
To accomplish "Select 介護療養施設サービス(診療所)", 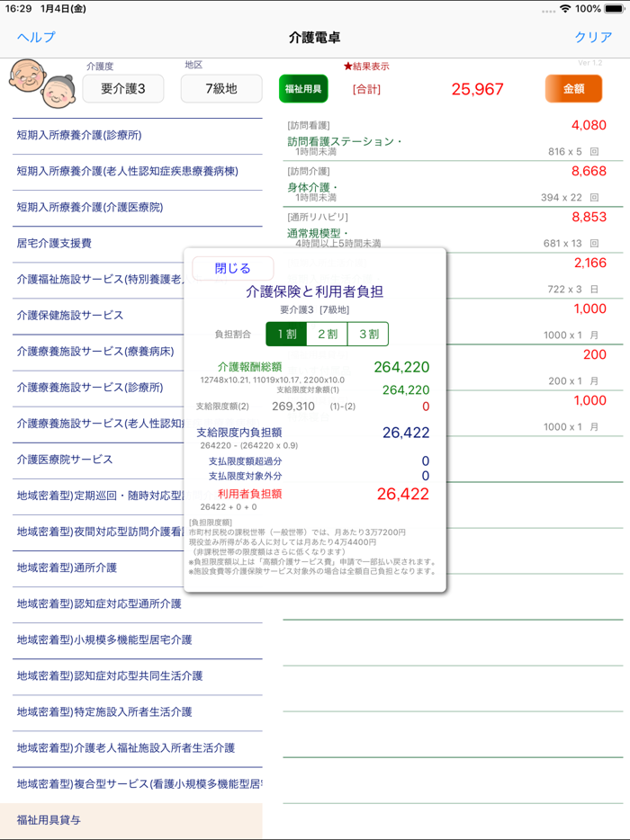I will 98,388.
